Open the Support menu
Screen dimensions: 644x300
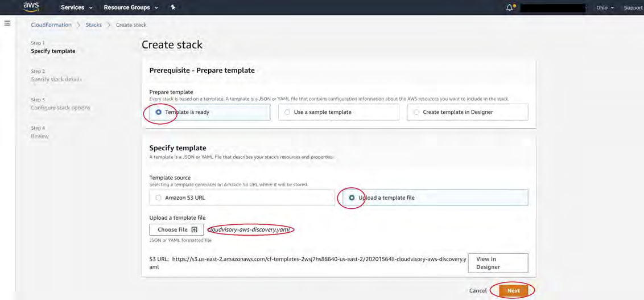633,8
